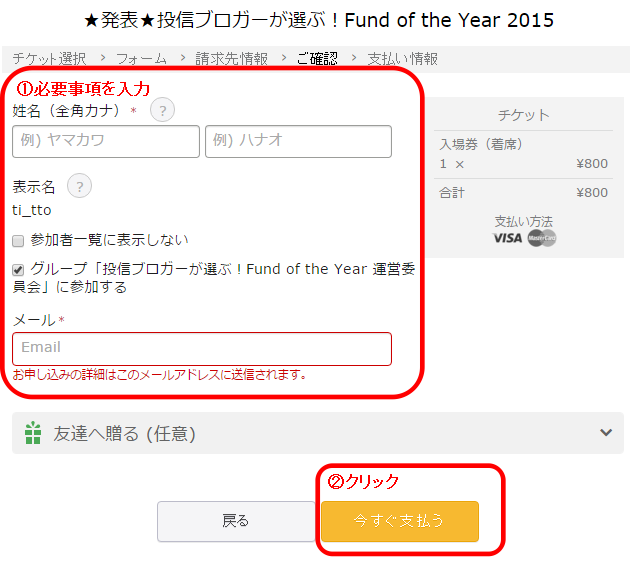Click the 今すぐ支払う button

(x=399, y=521)
